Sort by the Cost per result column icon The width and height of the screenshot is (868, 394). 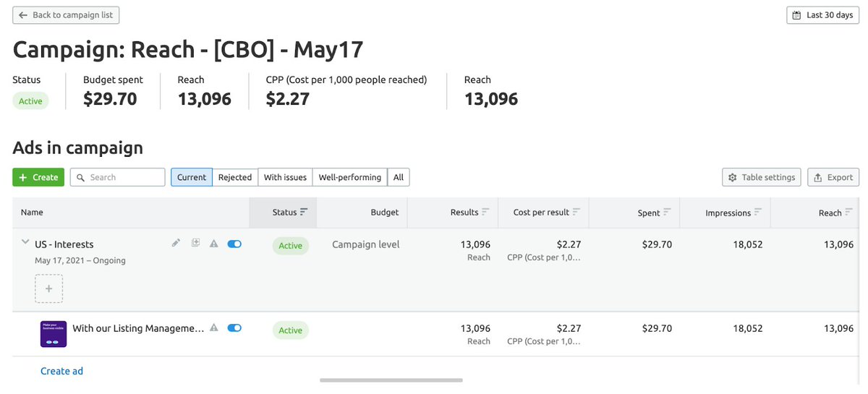coord(576,213)
